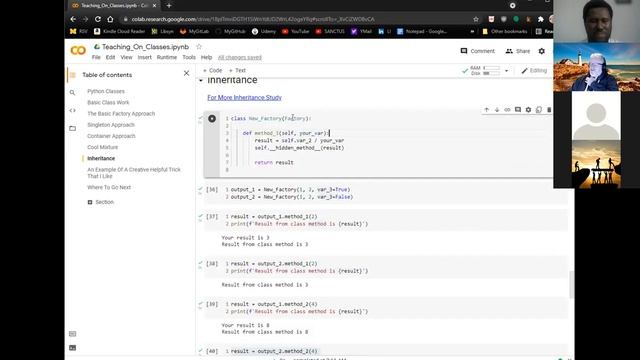The image size is (640, 360).
Task: Reload the browser page
Action: [98, 19]
